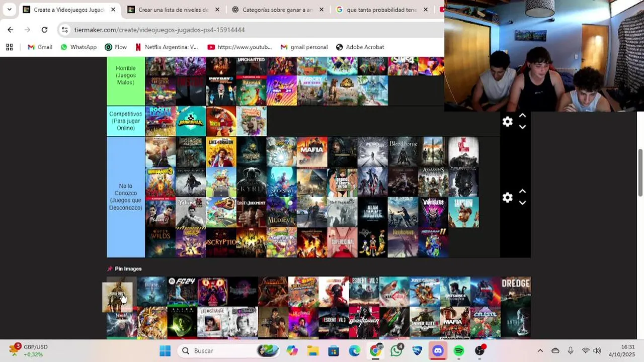Move Competitivos tier row down
The image size is (644, 362).
522,127
